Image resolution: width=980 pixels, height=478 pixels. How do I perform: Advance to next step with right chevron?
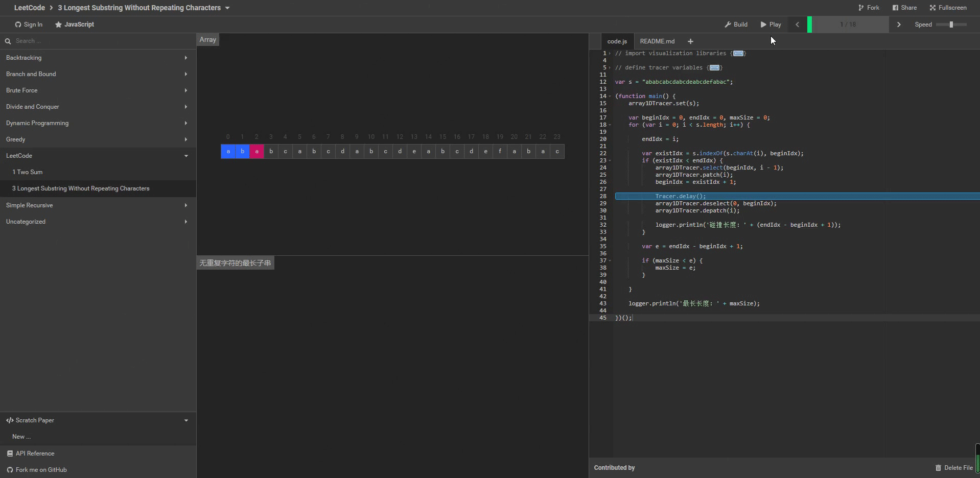pos(899,25)
